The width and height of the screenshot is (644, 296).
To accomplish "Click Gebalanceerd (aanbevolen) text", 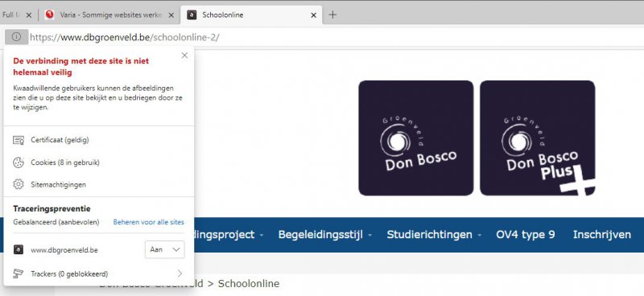I will coord(56,222).
